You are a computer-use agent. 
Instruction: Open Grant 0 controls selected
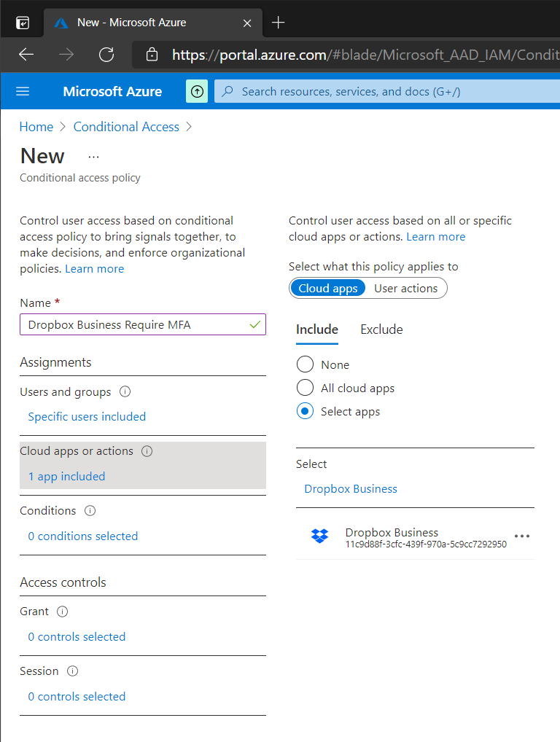pyautogui.click(x=77, y=637)
